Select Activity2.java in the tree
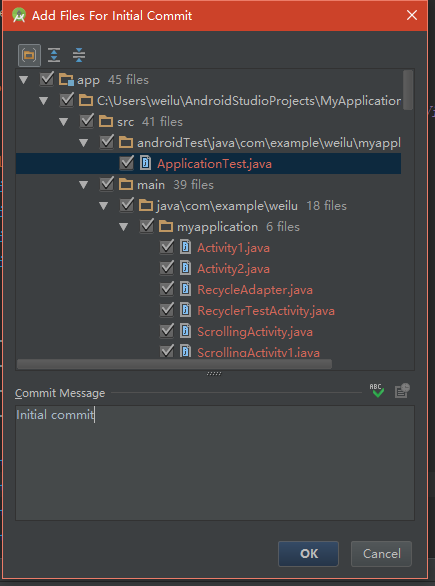The width and height of the screenshot is (435, 586). pyautogui.click(x=233, y=269)
